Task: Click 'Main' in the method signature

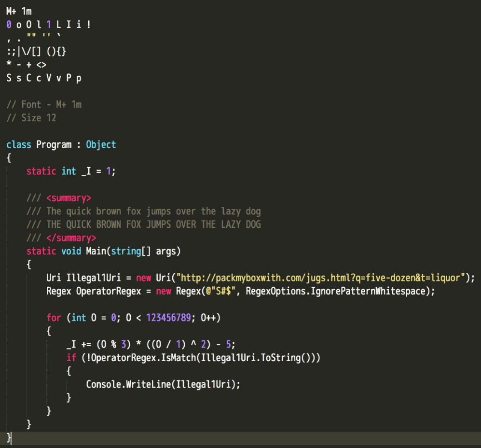Action: [96, 251]
